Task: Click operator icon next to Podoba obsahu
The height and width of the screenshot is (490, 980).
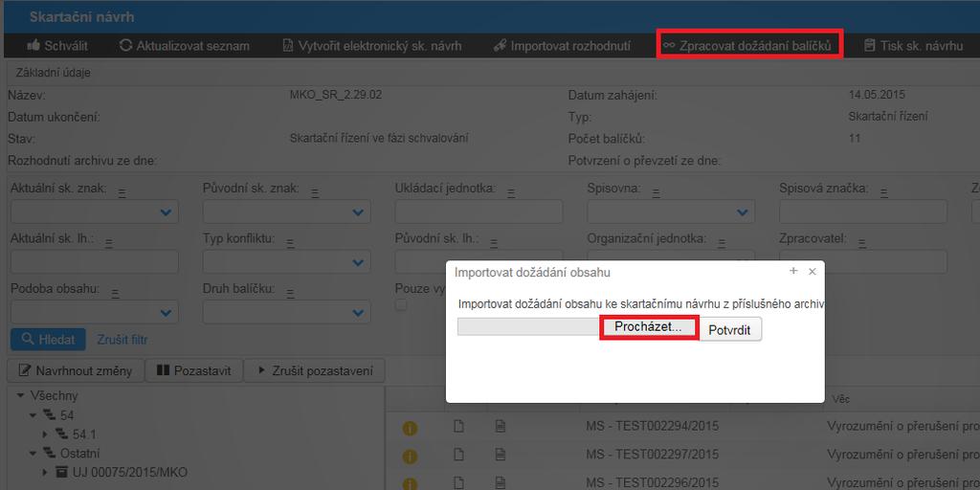Action: [115, 294]
